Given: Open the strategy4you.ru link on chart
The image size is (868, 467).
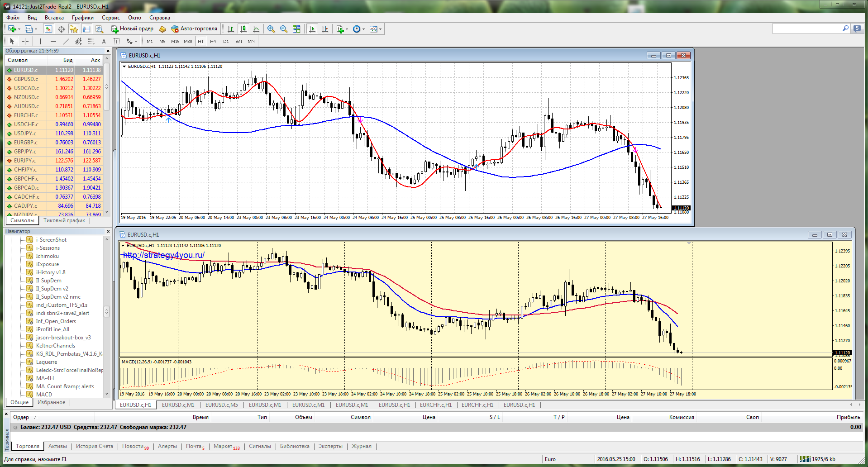Looking at the screenshot, I should click(164, 255).
